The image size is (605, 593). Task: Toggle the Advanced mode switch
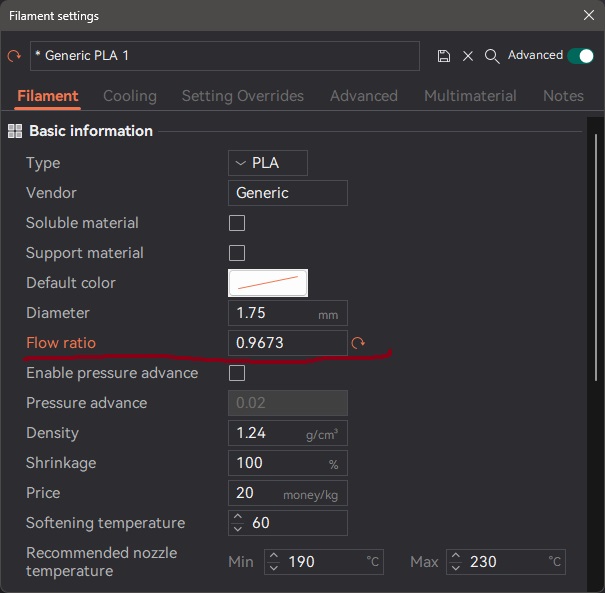click(580, 56)
